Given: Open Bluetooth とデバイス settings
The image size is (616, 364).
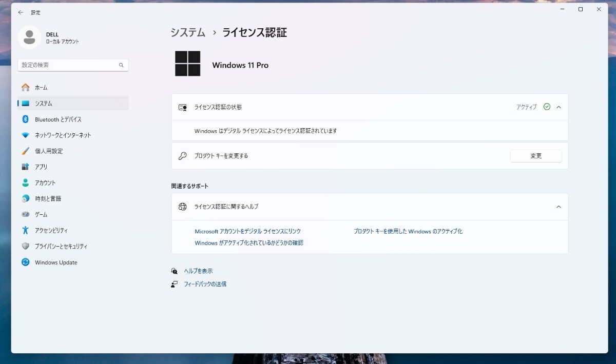Looking at the screenshot, I should click(56, 119).
